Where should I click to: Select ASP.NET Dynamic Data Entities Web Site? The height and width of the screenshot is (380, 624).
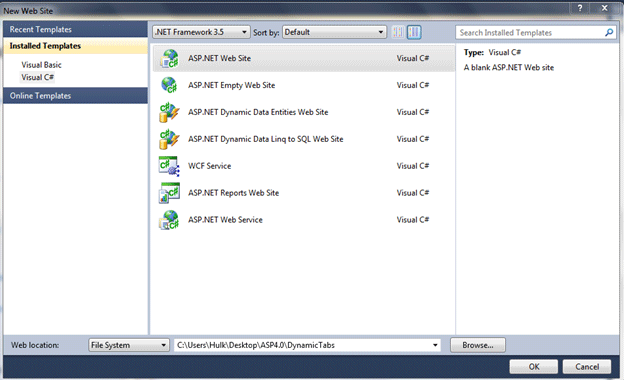pos(258,112)
